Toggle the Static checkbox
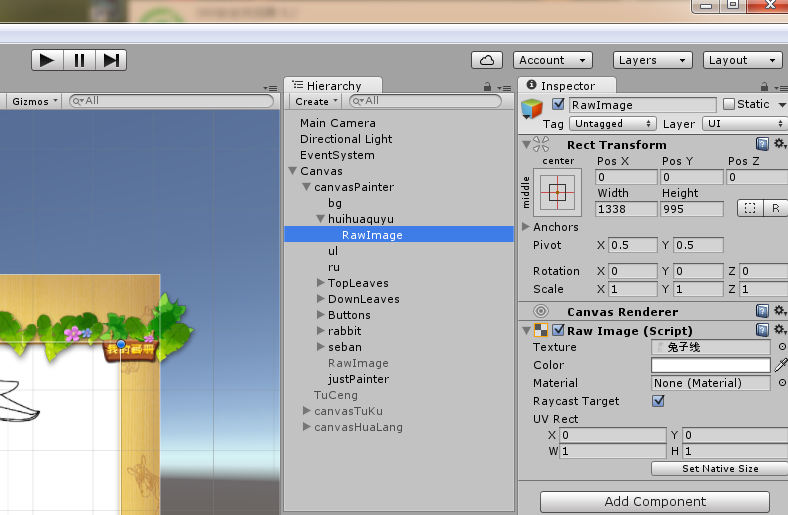The height and width of the screenshot is (515, 788). (729, 104)
